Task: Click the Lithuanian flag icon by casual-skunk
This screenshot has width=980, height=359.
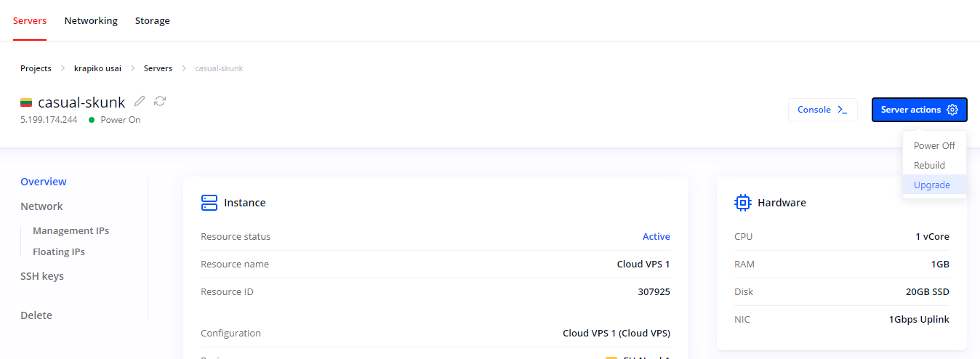Action: tap(26, 102)
